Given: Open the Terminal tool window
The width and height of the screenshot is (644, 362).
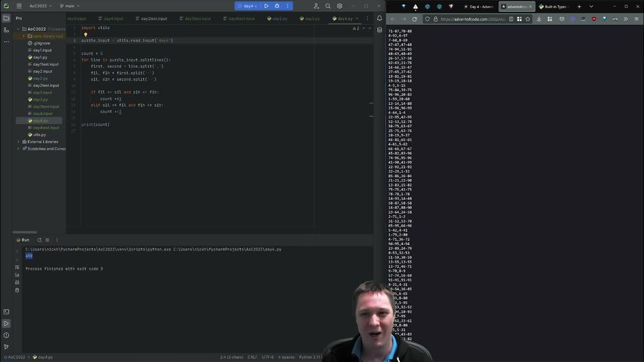Looking at the screenshot, I should coord(6,312).
